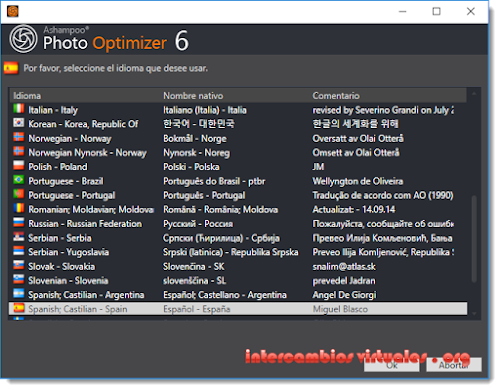This screenshot has height=390, width=500.
Task: Click Italiano (Italia) - Italia cell
Action: click(x=205, y=110)
